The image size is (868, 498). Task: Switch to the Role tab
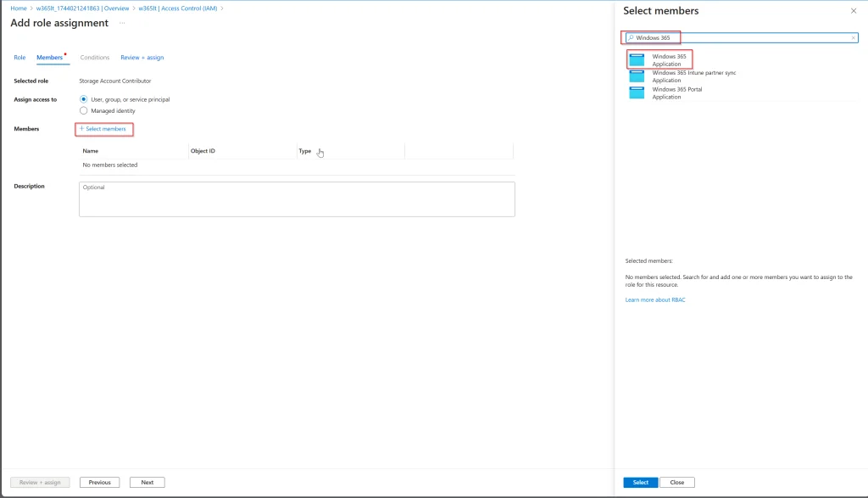(20, 58)
